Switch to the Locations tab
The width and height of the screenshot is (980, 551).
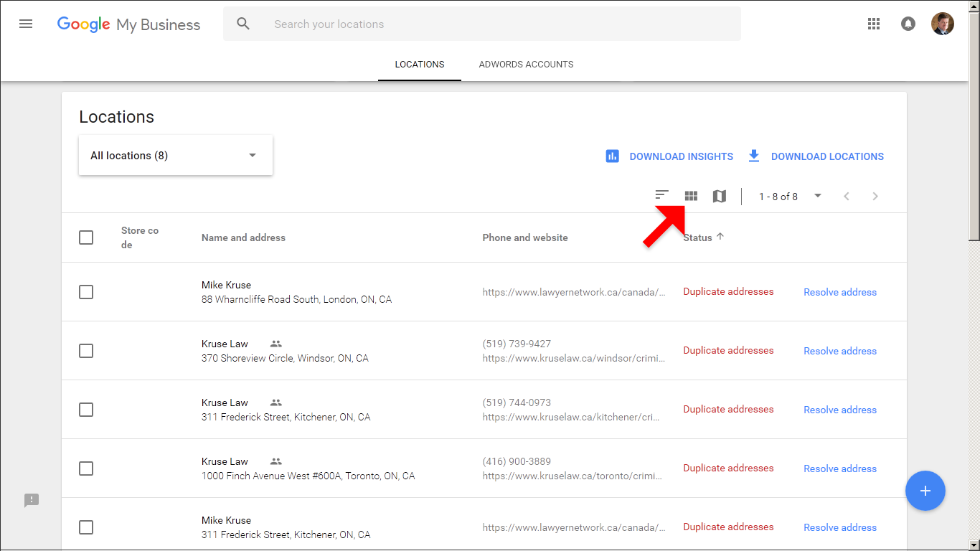(x=420, y=65)
